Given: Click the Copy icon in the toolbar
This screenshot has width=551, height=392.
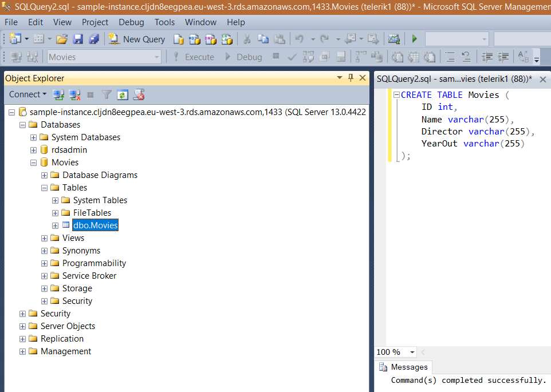Looking at the screenshot, I should click(263, 39).
